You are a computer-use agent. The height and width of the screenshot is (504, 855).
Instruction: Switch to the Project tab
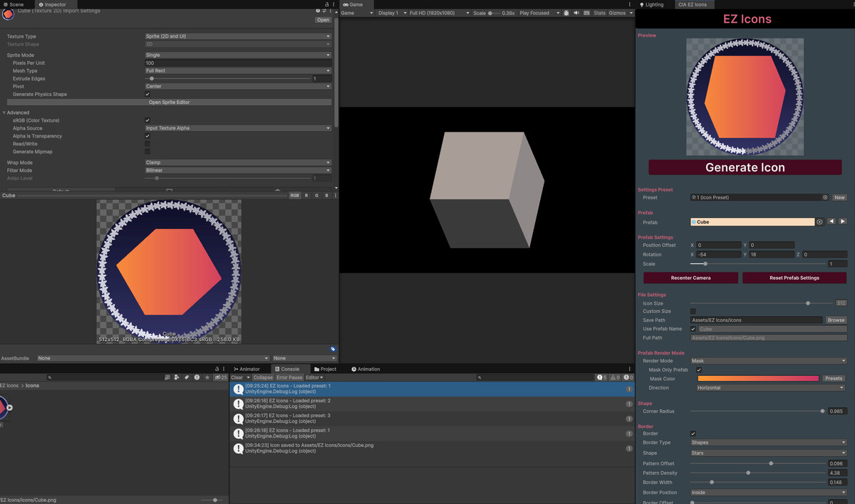pyautogui.click(x=326, y=369)
